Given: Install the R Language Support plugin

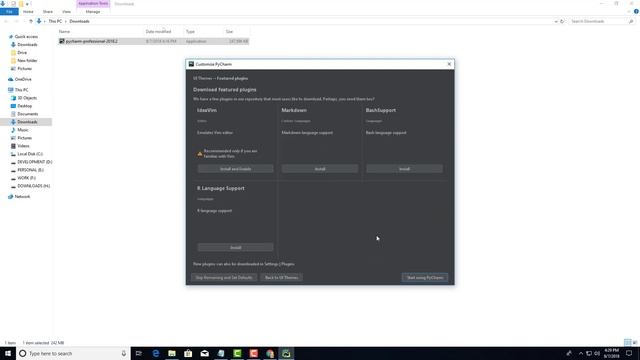Looking at the screenshot, I should point(236,247).
